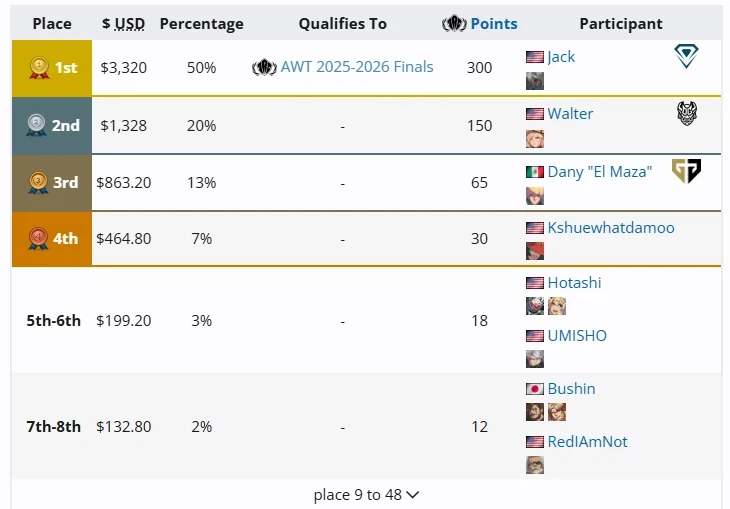Open Bushin's player page
The height and width of the screenshot is (509, 730).
point(571,389)
